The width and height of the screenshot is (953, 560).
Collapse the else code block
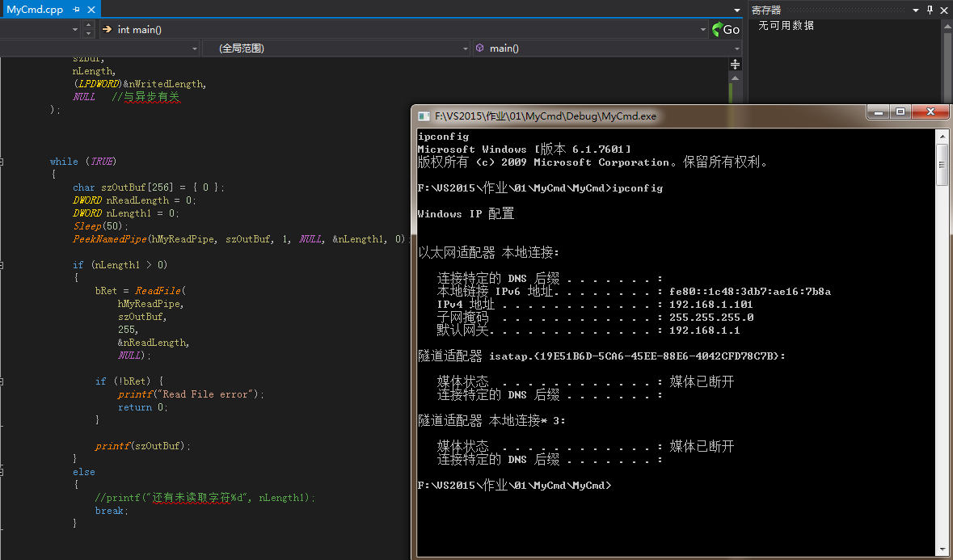pyautogui.click(x=2, y=472)
